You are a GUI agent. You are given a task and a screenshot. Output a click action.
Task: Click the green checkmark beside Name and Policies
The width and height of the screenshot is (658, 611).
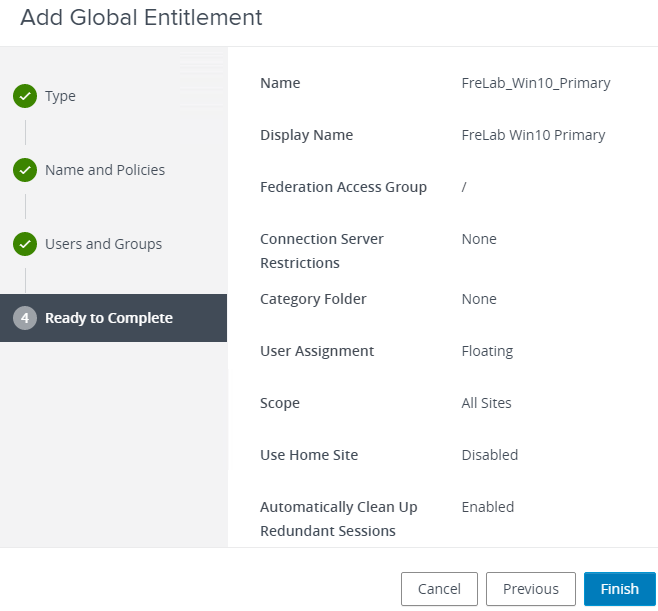point(25,170)
